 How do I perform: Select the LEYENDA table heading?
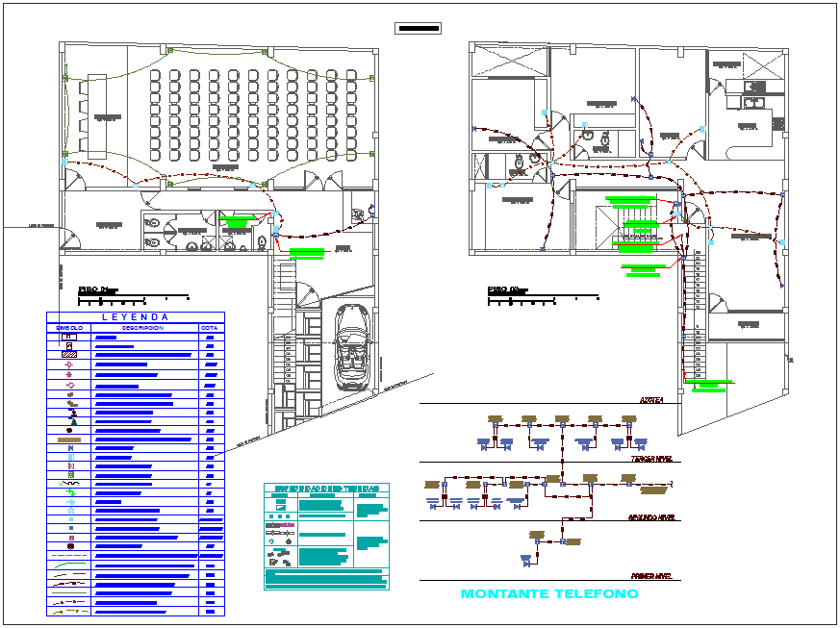point(135,317)
